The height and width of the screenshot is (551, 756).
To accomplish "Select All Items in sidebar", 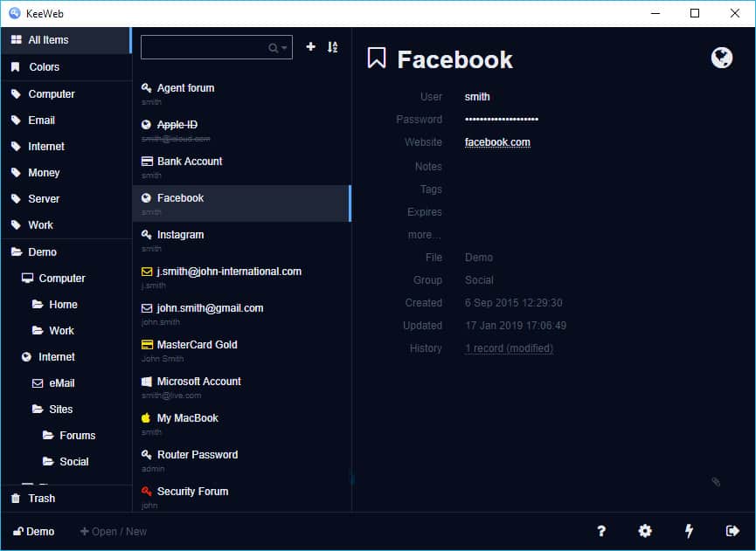I will pos(66,40).
